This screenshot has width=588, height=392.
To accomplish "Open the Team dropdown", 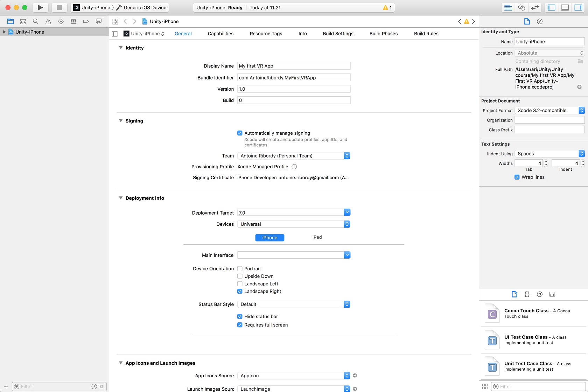I will [294, 156].
